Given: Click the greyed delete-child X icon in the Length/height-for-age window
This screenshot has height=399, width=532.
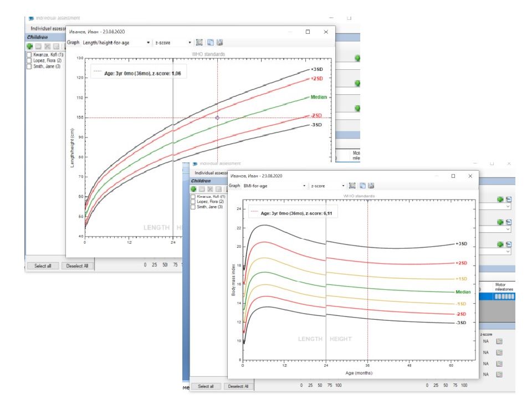Looking at the screenshot, I should pos(47,47).
